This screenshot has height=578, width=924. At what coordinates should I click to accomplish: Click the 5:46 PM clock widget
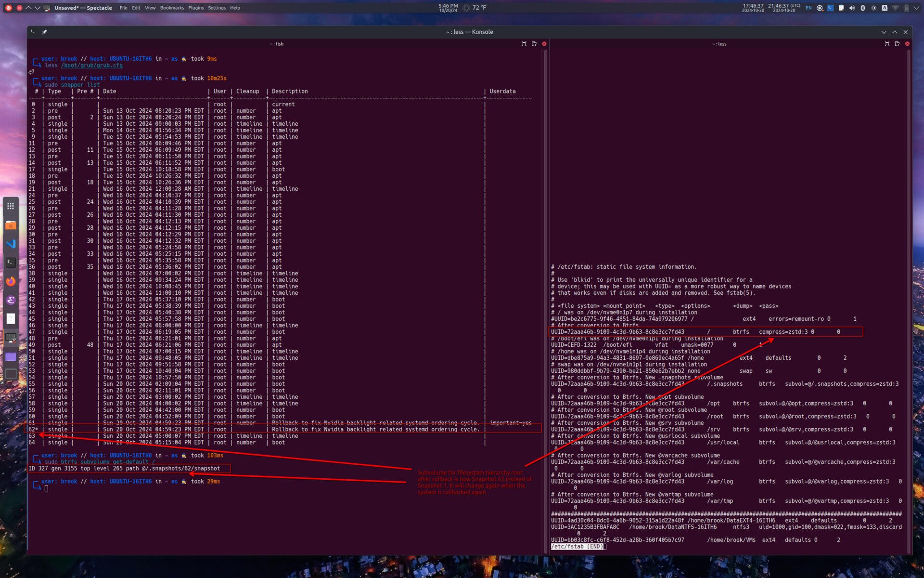coord(448,8)
